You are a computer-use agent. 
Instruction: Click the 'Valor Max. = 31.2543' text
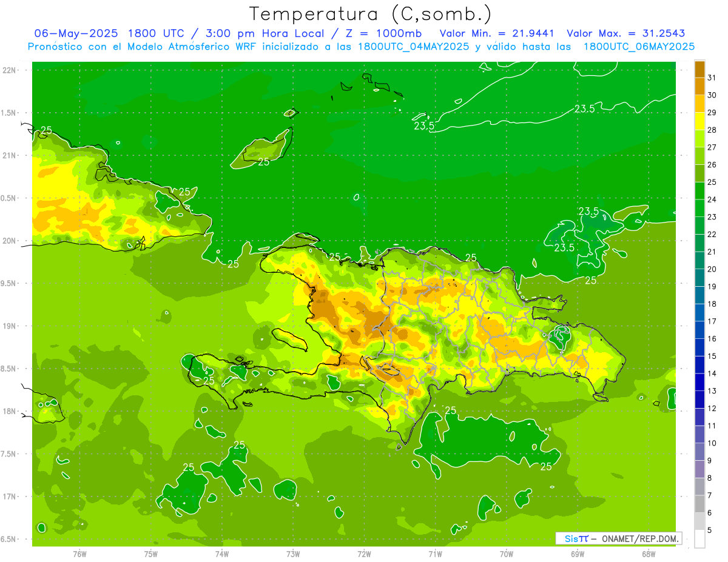click(626, 33)
